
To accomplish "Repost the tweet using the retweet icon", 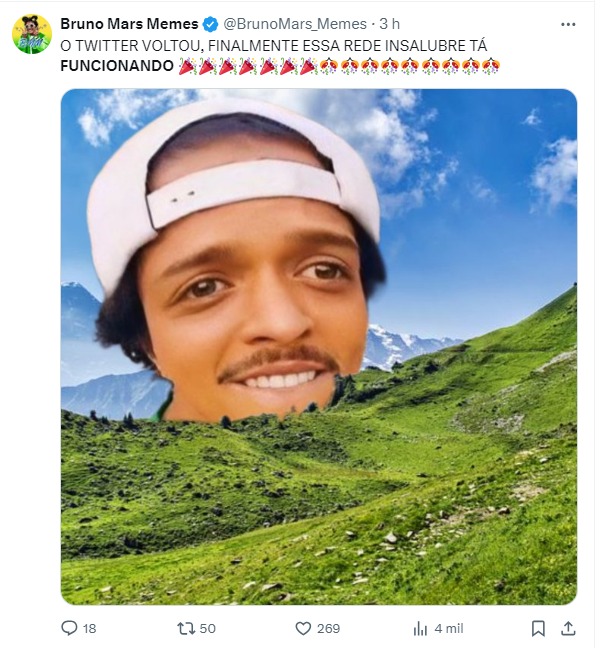I will coord(186,628).
